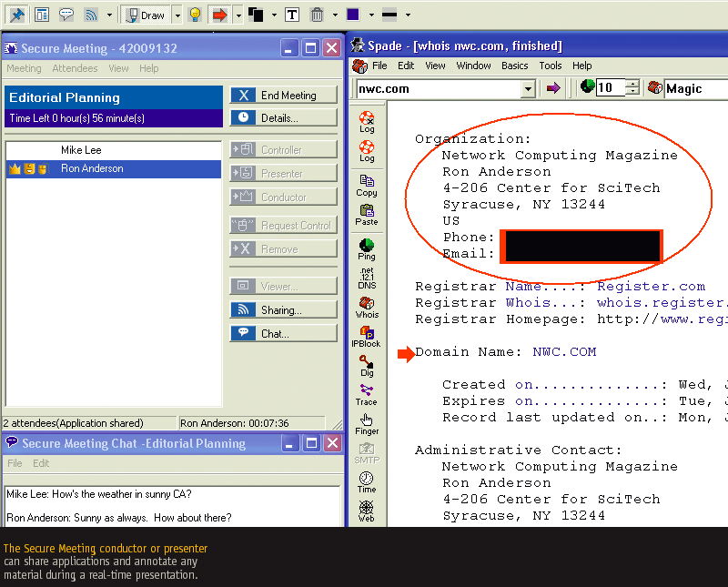
Task: Run the IPBlock tool in Spade sidebar
Action: tap(366, 337)
